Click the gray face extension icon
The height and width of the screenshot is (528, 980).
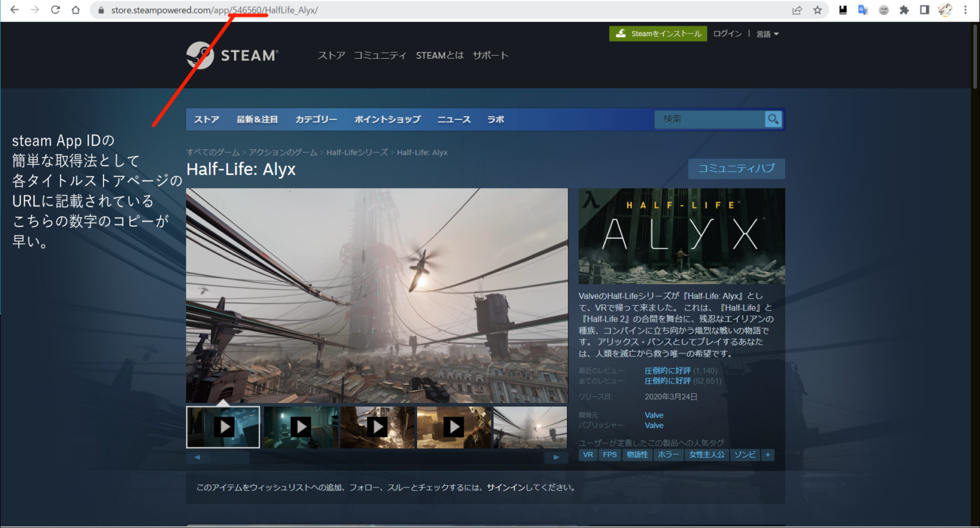pyautogui.click(x=883, y=10)
